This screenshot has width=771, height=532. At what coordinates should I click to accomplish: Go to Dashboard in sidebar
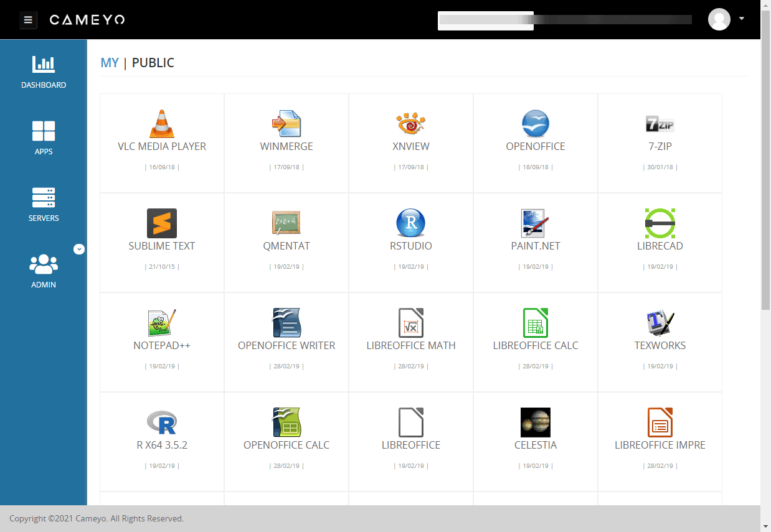44,72
